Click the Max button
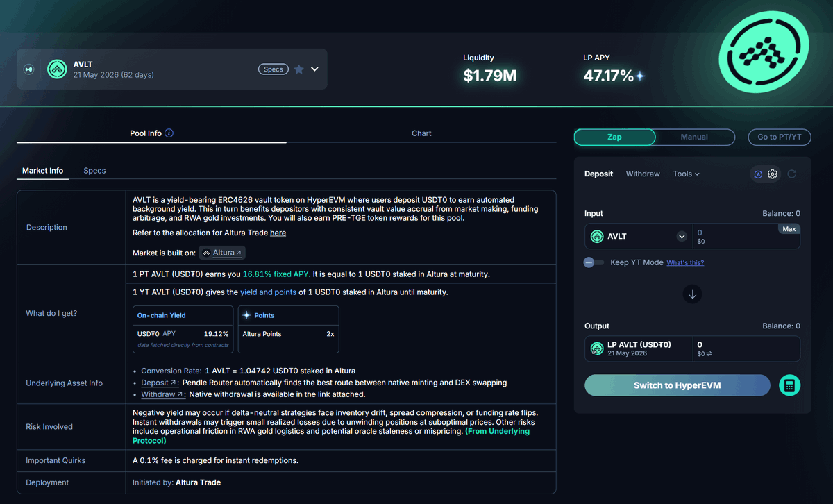Screen dimensions: 833x504 pos(789,229)
